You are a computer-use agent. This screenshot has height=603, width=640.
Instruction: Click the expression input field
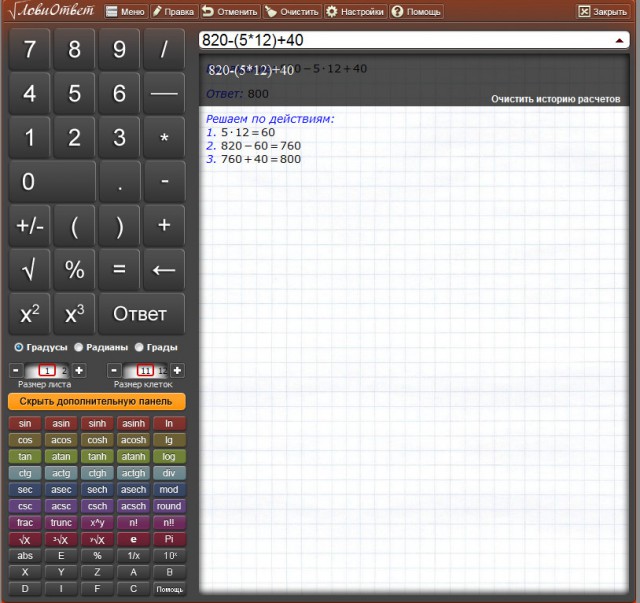pos(400,41)
